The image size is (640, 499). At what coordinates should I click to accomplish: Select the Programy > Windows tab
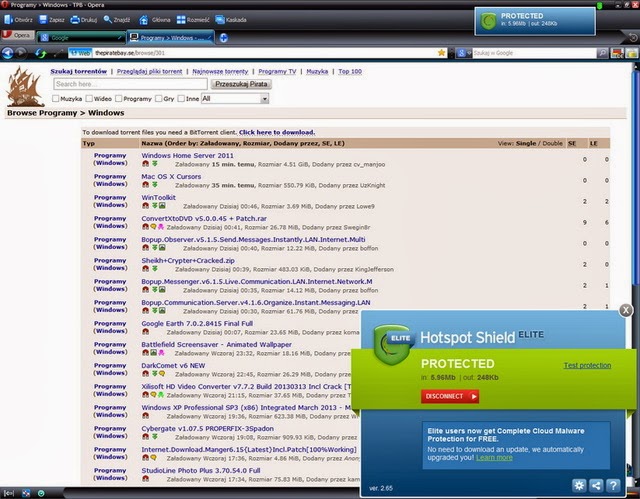point(170,38)
